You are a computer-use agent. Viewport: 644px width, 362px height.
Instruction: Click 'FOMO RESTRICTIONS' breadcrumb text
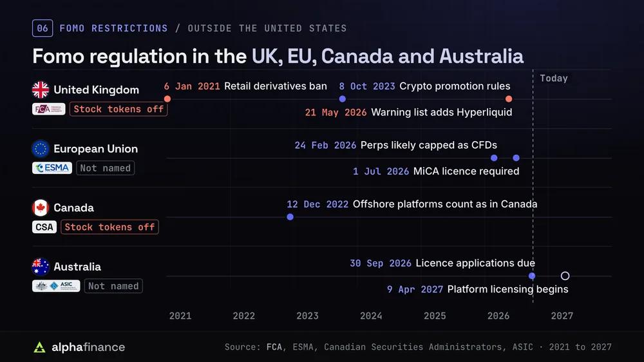(x=114, y=28)
